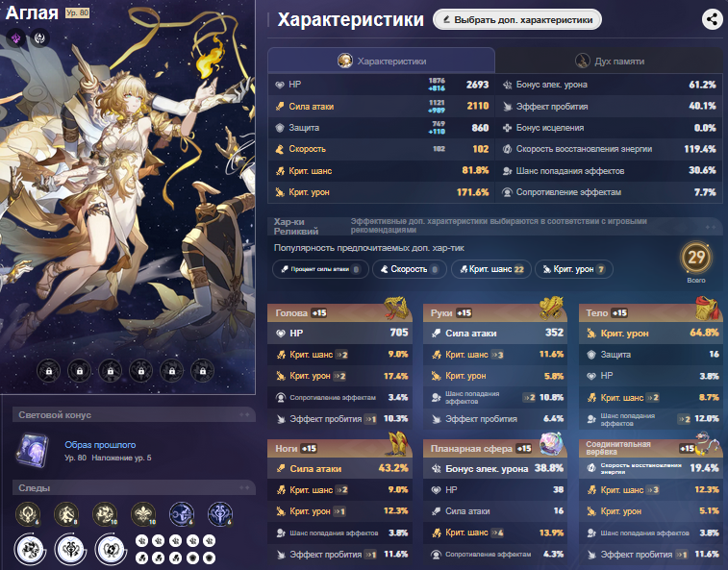Screen dimensions: 728x570
Task: Click the Ноги relic boots icon
Action: click(397, 443)
